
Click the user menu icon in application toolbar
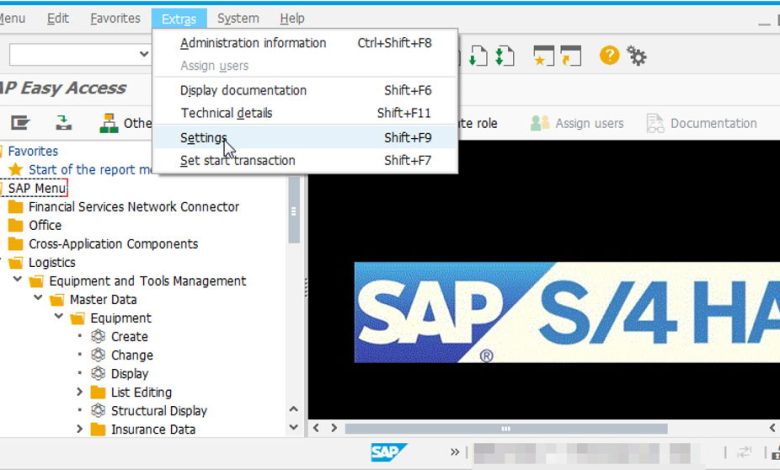point(20,122)
